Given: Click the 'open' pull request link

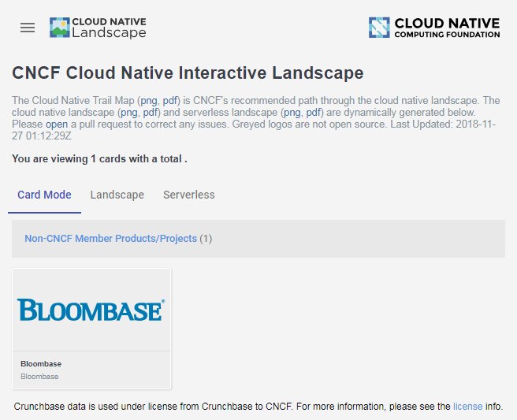Looking at the screenshot, I should 57,125.
